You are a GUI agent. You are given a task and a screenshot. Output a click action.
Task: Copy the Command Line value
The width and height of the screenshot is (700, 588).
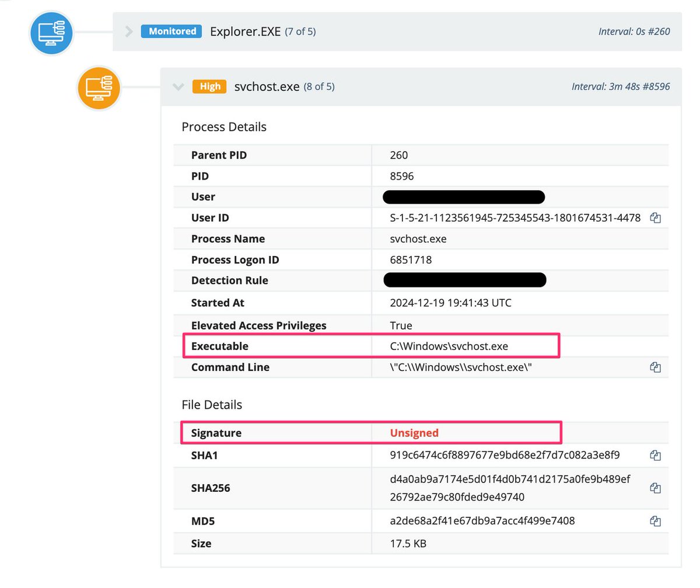click(655, 367)
